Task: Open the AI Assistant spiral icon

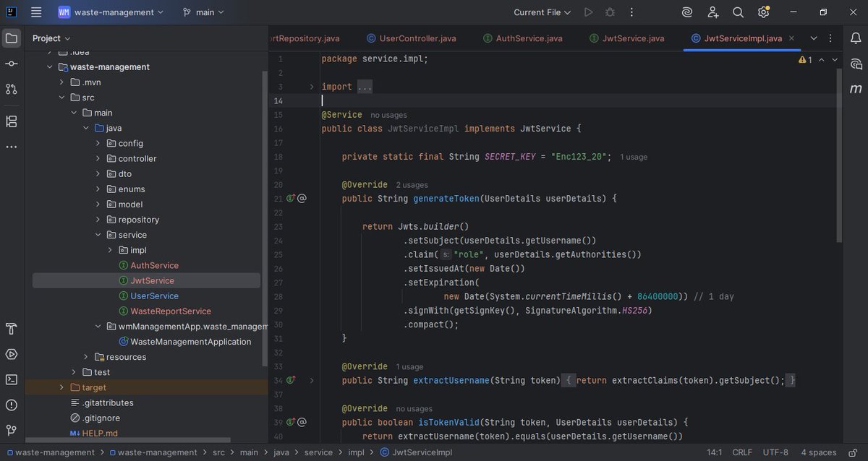Action: tap(687, 12)
